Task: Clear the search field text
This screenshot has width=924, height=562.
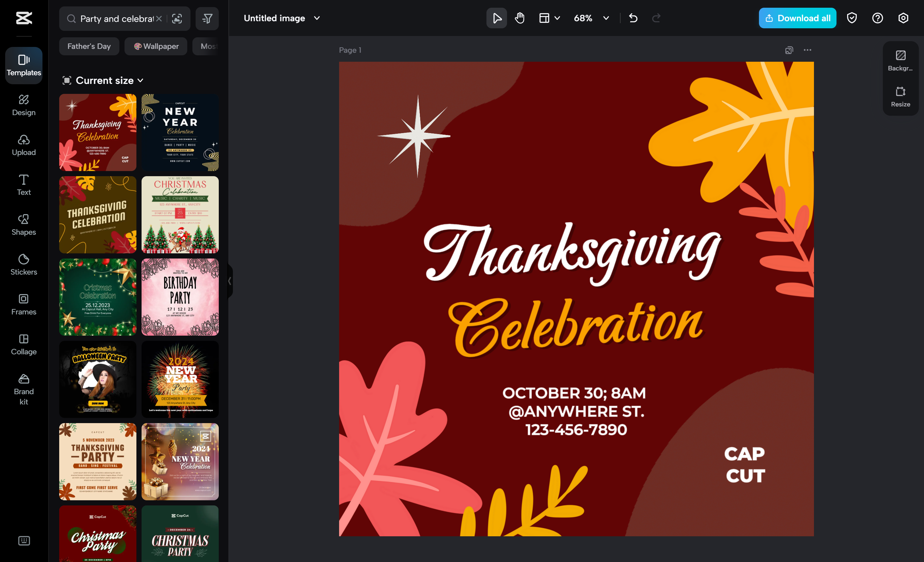Action: pyautogui.click(x=159, y=18)
